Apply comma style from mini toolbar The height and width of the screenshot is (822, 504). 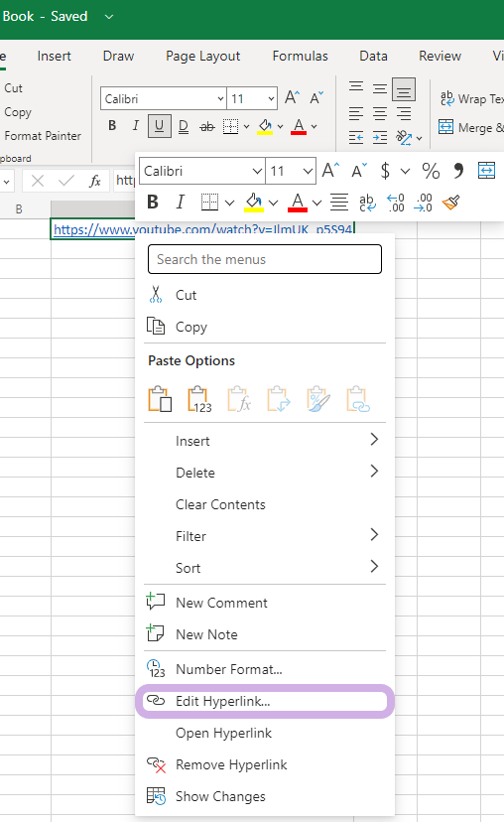pos(458,170)
